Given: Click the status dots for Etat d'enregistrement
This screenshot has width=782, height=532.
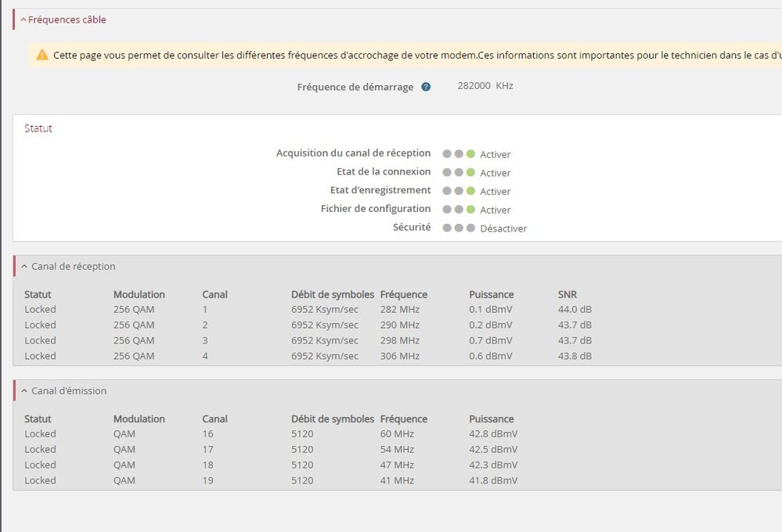Looking at the screenshot, I should click(x=458, y=191).
